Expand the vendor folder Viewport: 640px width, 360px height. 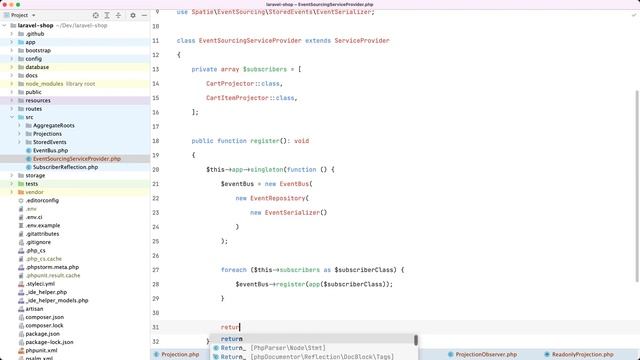[12, 192]
